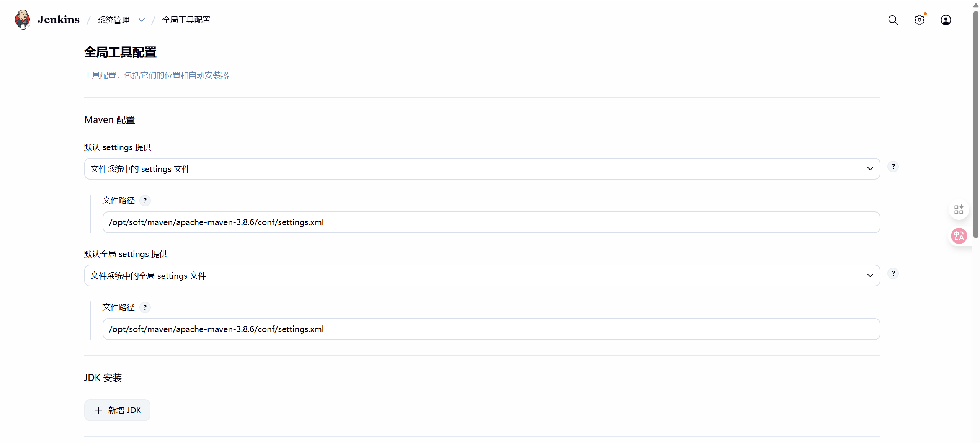Open help for 默认全局 settings 提供 dropdown
The height and width of the screenshot is (443, 980).
pos(893,273)
